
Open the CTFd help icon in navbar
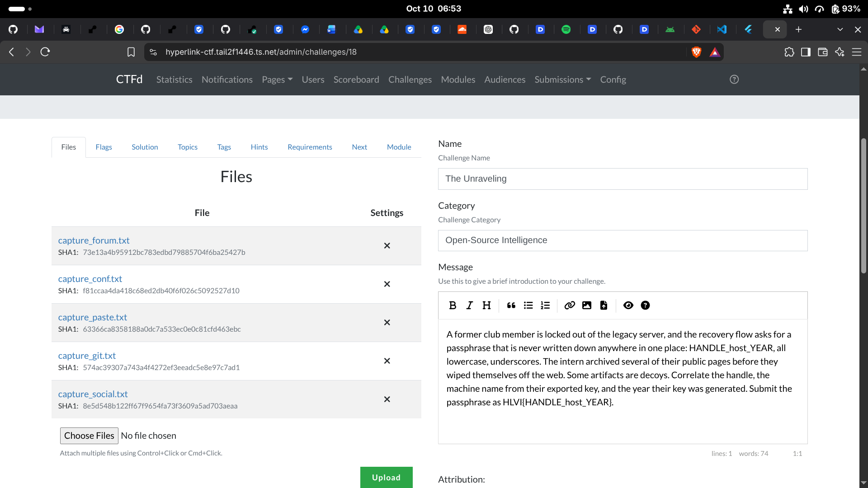tap(734, 80)
